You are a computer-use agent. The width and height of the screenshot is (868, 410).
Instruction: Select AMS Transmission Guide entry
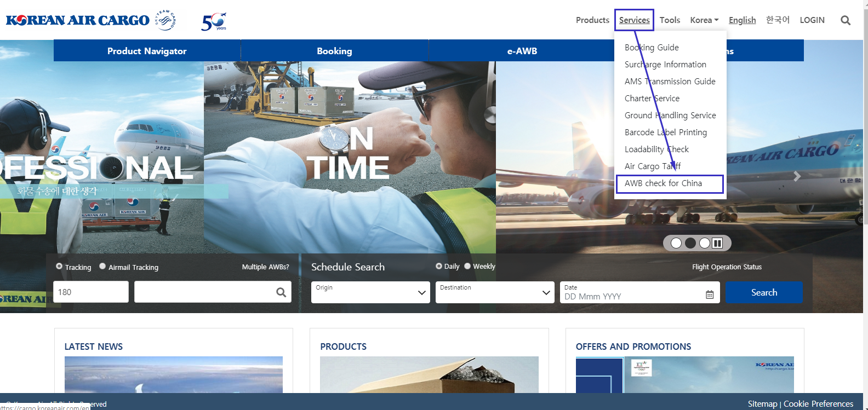[670, 82]
